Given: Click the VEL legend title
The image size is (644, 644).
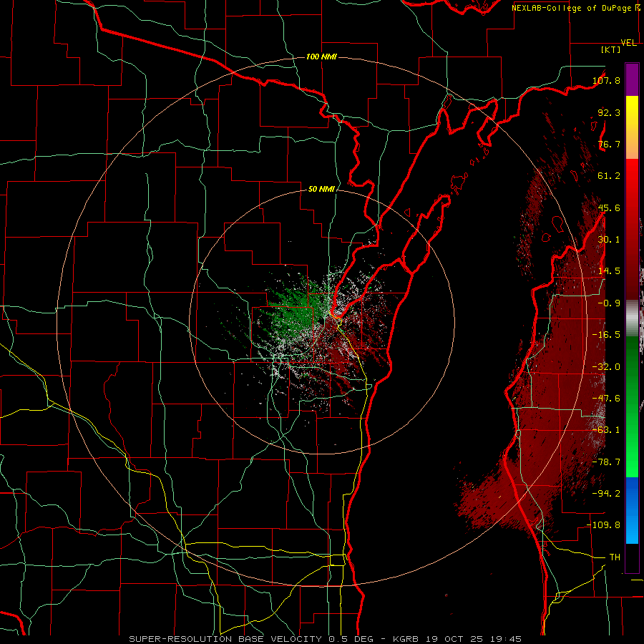Looking at the screenshot, I should tap(628, 43).
